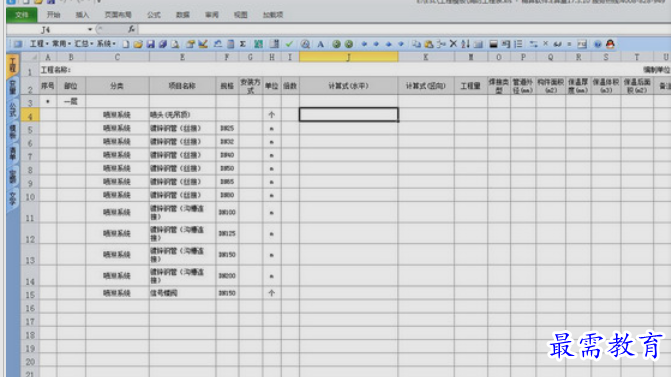The height and width of the screenshot is (377, 671).
Task: Select the top 工程 vertical sidebar tab
Action: 13,65
